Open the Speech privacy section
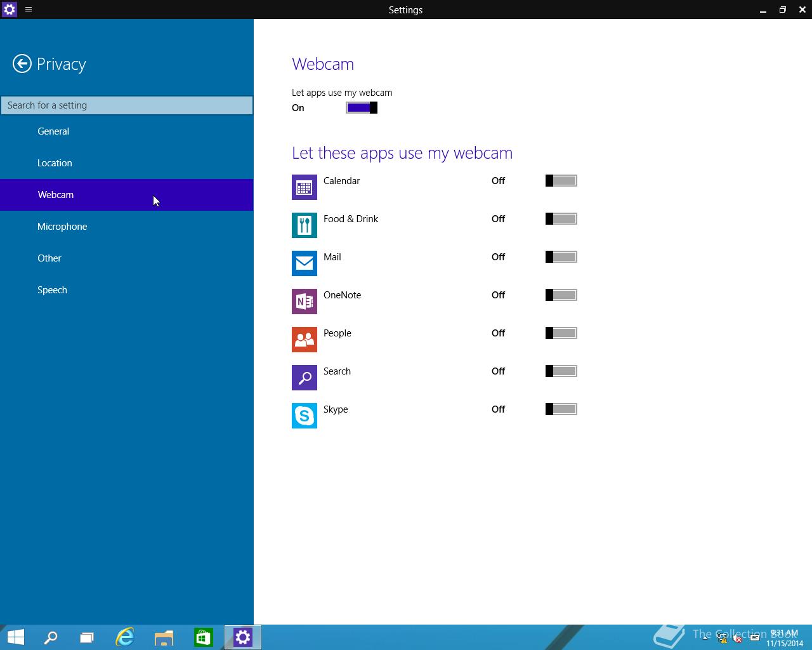 [x=52, y=290]
